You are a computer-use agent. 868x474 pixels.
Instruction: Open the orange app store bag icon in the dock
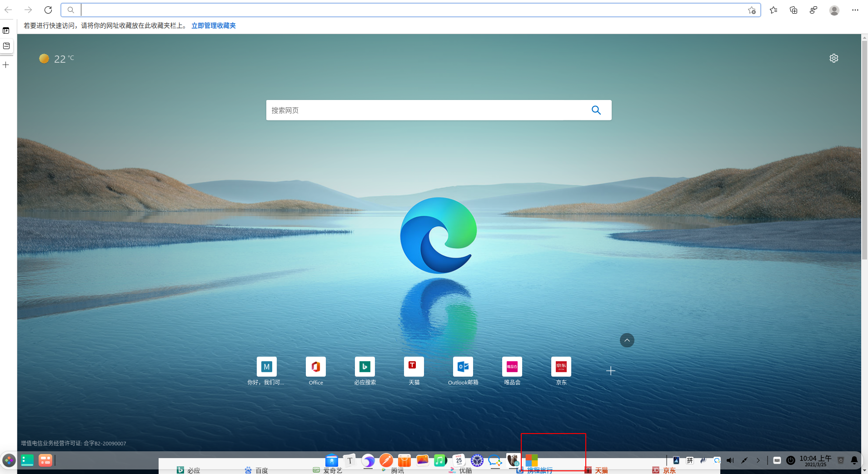point(404,460)
